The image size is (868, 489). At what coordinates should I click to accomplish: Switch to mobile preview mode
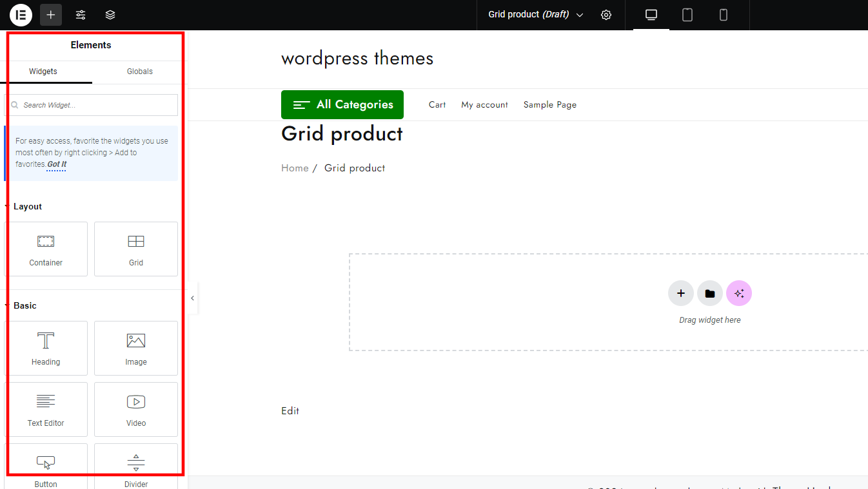click(724, 15)
